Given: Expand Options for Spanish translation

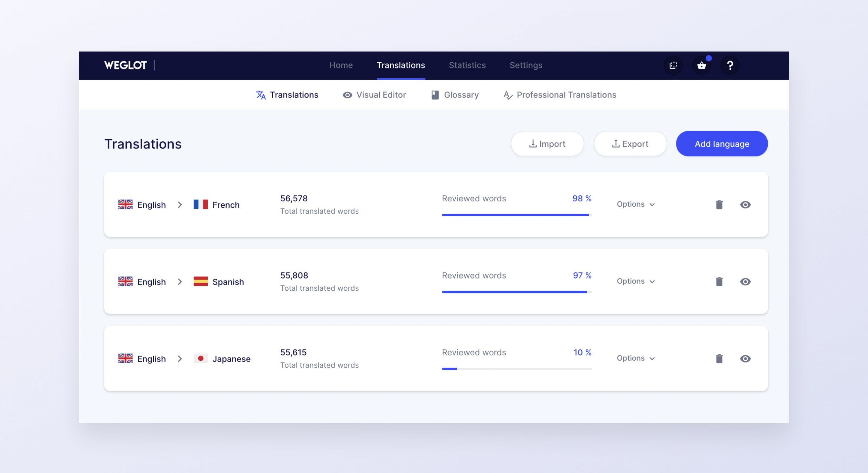Looking at the screenshot, I should point(635,281).
